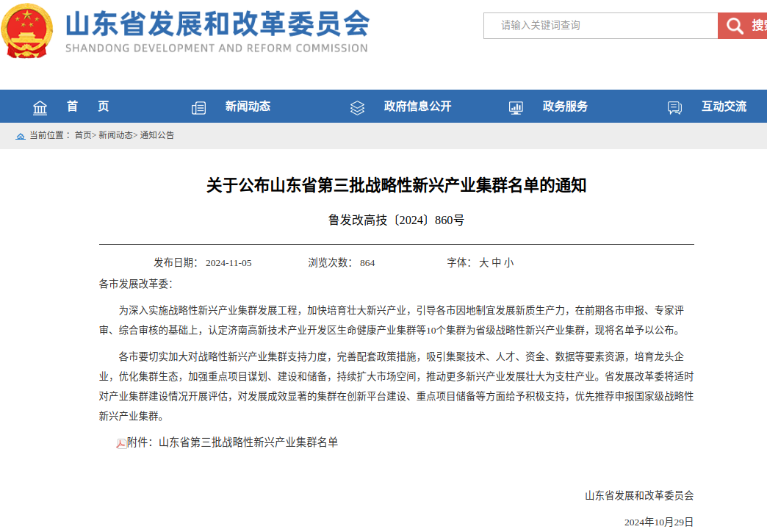Click the PDF attachment icon

(x=121, y=443)
